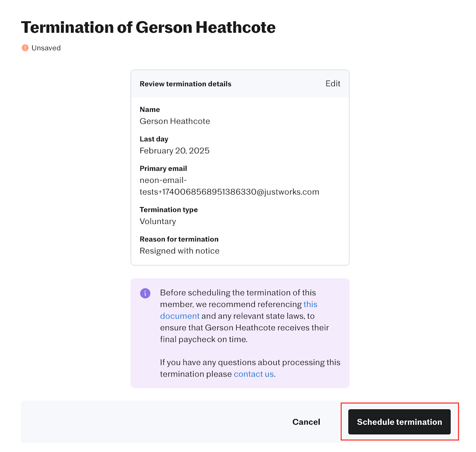Viewport: 476px width, 452px height.
Task: Click the Reason for termination label
Action: pos(179,239)
